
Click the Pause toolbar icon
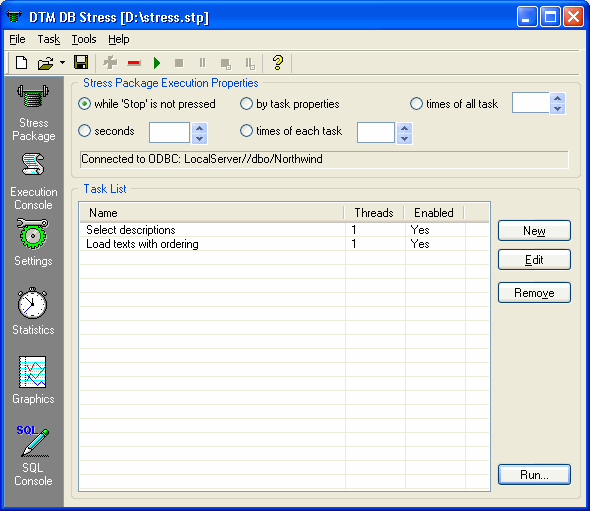click(202, 63)
